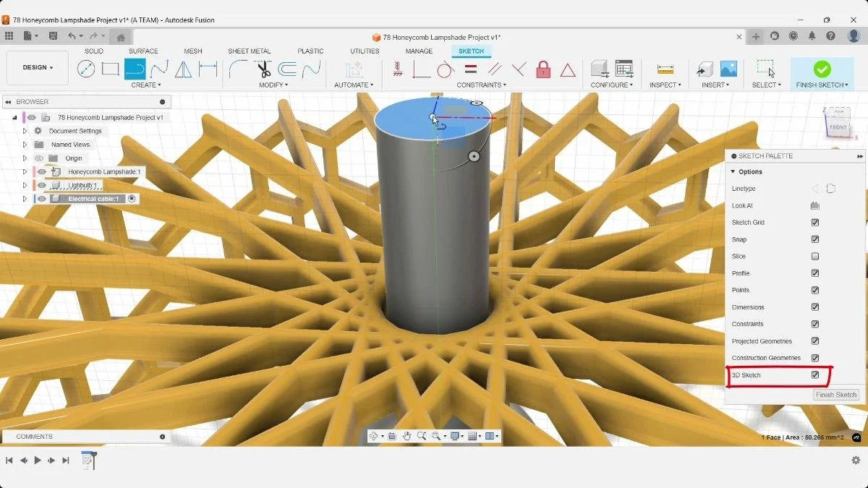Open the Modify dropdown menu

coord(273,85)
